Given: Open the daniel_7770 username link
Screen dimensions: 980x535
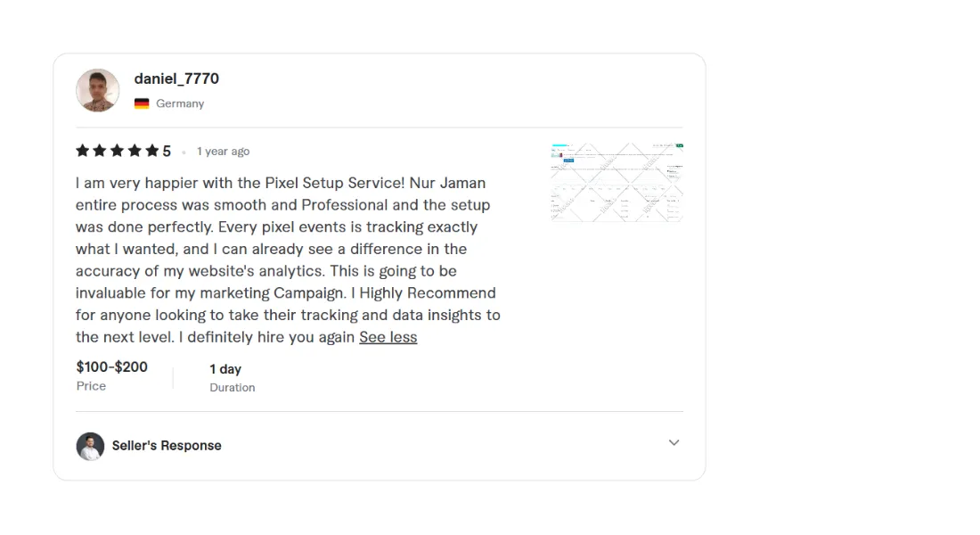Looking at the screenshot, I should pos(176,78).
